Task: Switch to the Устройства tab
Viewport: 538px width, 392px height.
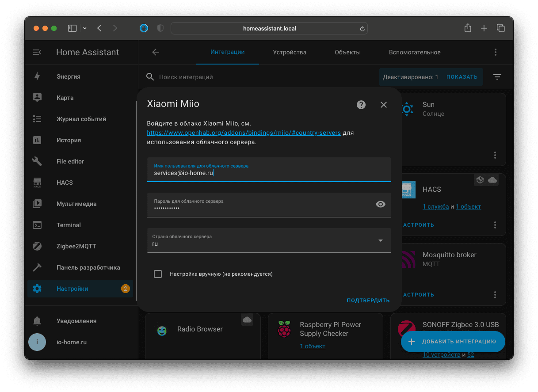Action: [x=290, y=52]
